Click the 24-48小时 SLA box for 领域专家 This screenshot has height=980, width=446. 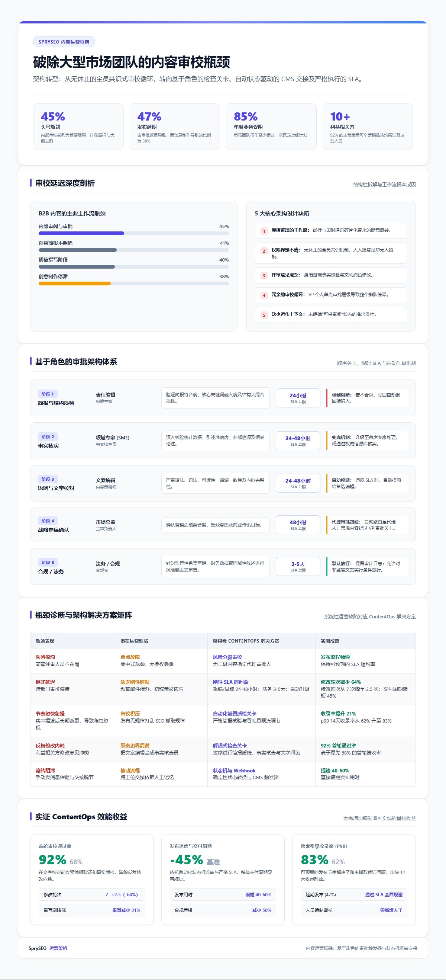[x=298, y=441]
